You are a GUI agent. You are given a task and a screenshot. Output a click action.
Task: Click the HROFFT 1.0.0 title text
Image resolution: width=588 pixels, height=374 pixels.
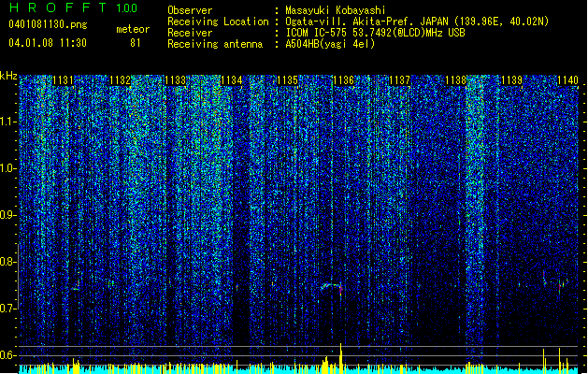pos(73,7)
